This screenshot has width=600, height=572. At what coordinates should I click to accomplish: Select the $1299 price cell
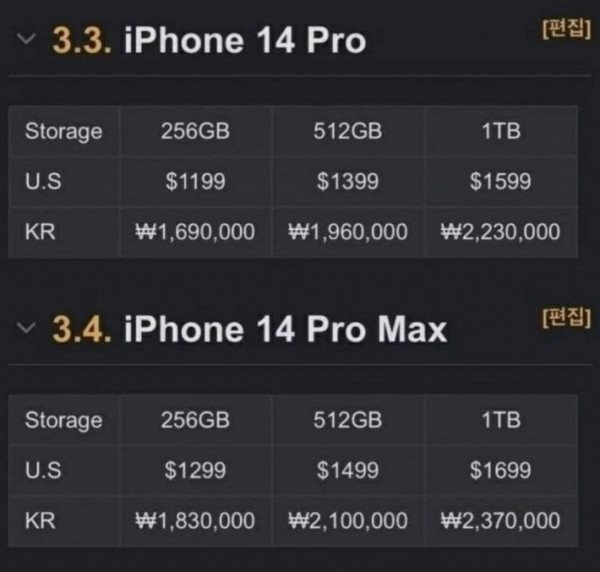tap(194, 470)
